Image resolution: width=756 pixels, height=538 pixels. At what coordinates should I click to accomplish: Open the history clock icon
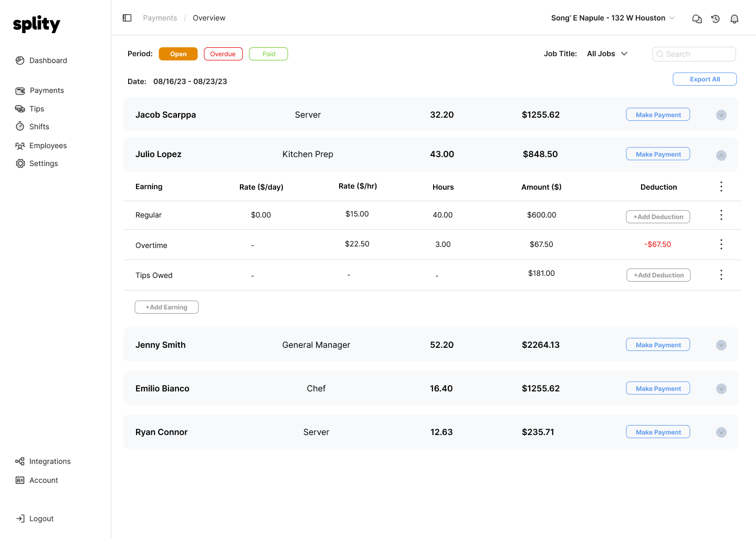pos(716,19)
